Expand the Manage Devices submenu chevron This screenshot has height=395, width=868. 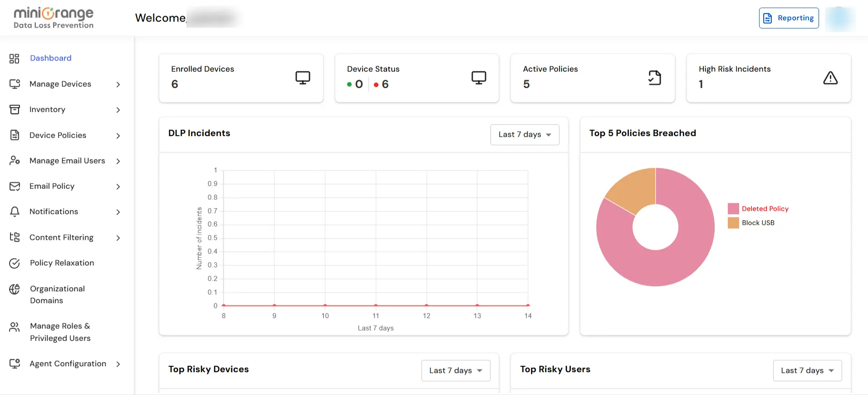coord(118,84)
